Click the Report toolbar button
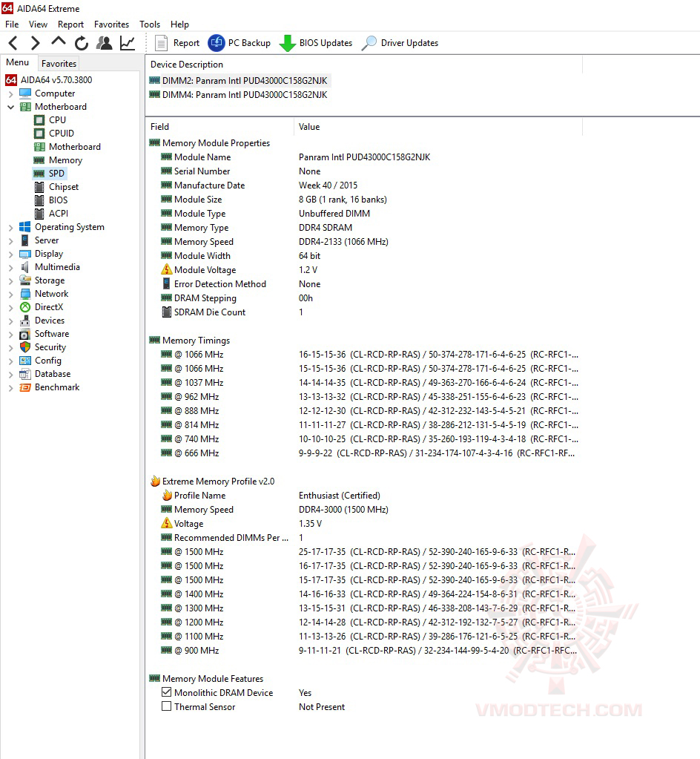This screenshot has height=759, width=700. coord(177,43)
